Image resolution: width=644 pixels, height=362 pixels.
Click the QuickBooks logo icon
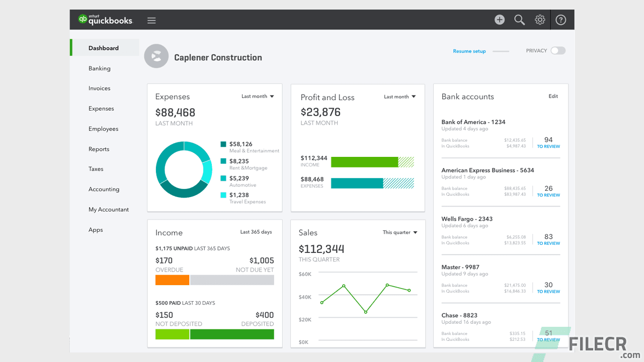tap(82, 19)
